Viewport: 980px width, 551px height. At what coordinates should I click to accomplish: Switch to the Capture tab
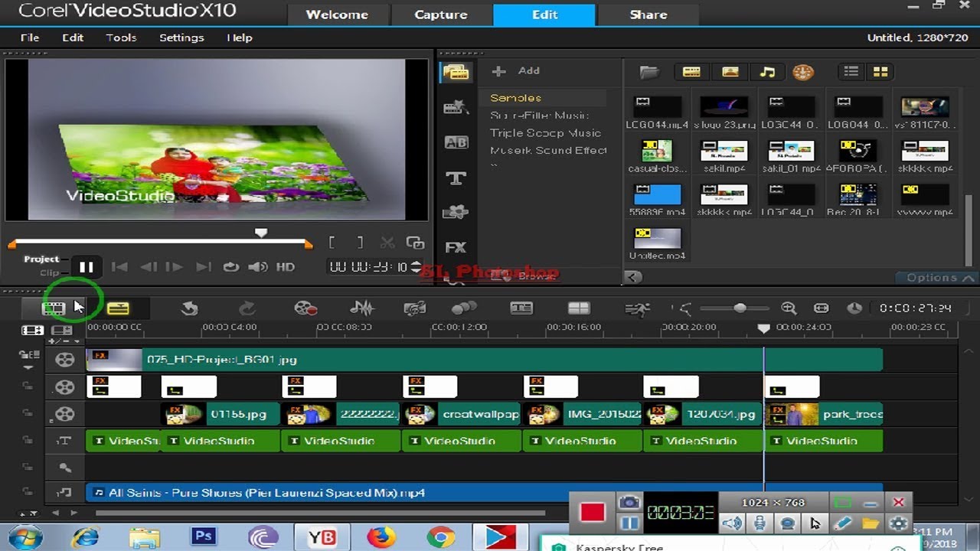pos(441,15)
